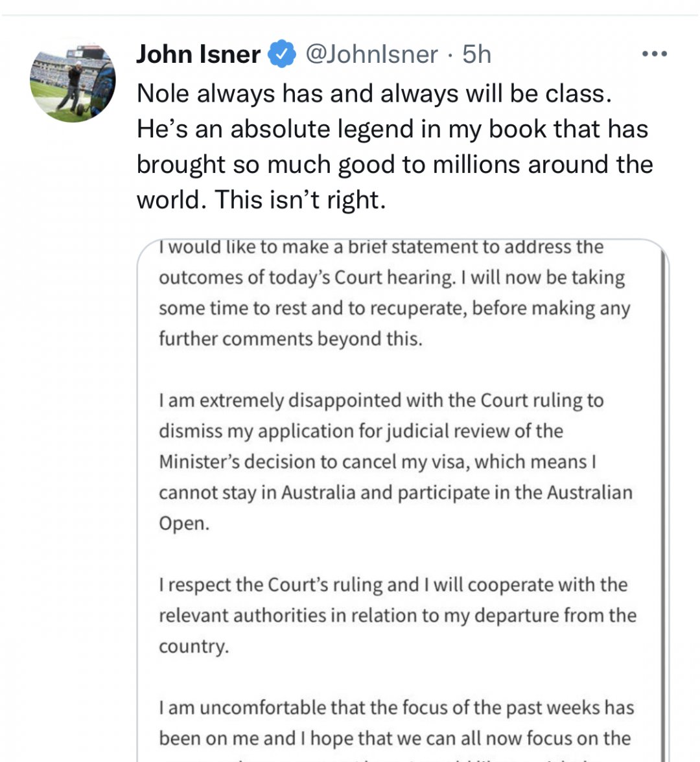700x762 pixels.
Task: Click the tweet line starting 'brought so much good'
Action: (x=394, y=165)
